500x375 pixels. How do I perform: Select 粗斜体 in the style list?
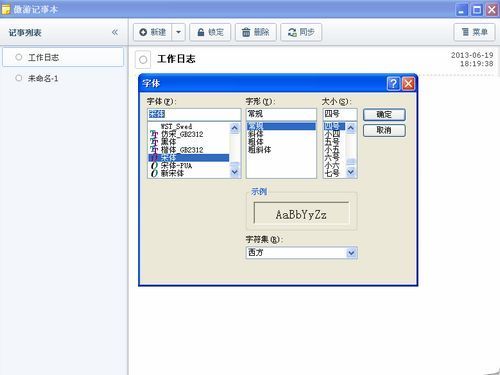(x=281, y=150)
